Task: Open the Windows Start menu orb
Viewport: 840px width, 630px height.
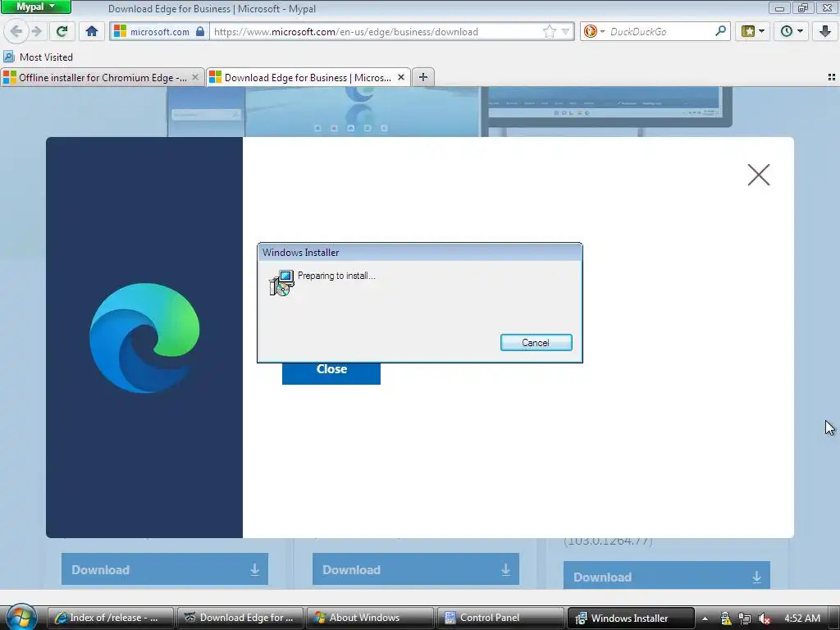Action: tap(21, 617)
